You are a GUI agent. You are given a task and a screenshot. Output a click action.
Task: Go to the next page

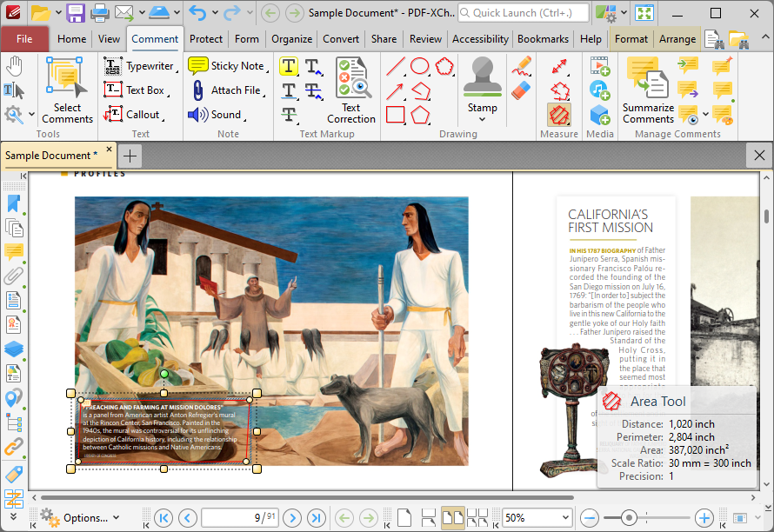tap(292, 518)
